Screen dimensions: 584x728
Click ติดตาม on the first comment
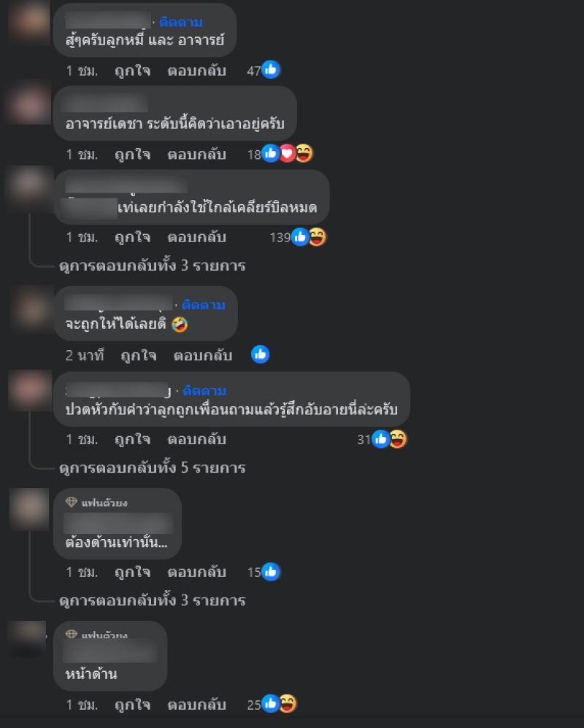(x=181, y=22)
